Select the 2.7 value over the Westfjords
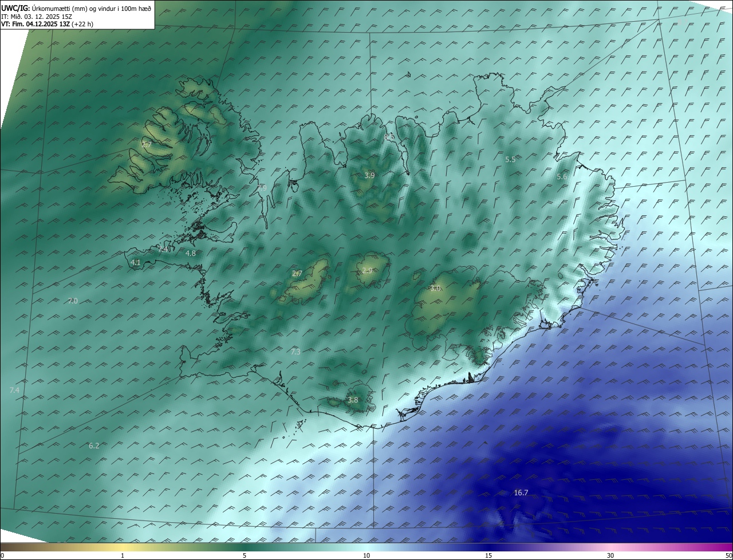 pos(147,145)
